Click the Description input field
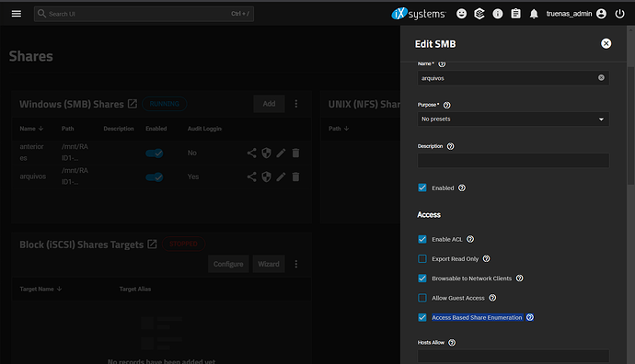The width and height of the screenshot is (635, 364). pyautogui.click(x=514, y=161)
